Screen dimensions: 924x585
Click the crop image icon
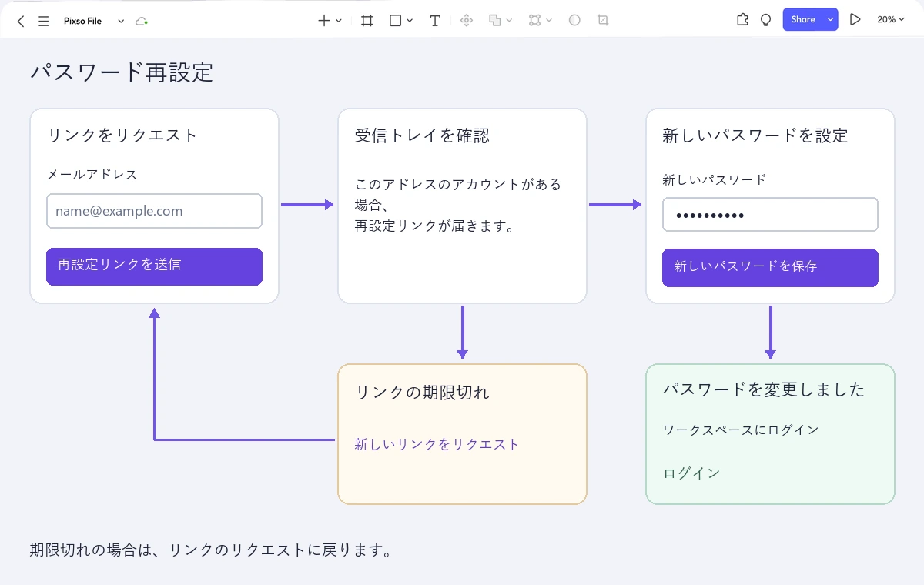tap(603, 21)
